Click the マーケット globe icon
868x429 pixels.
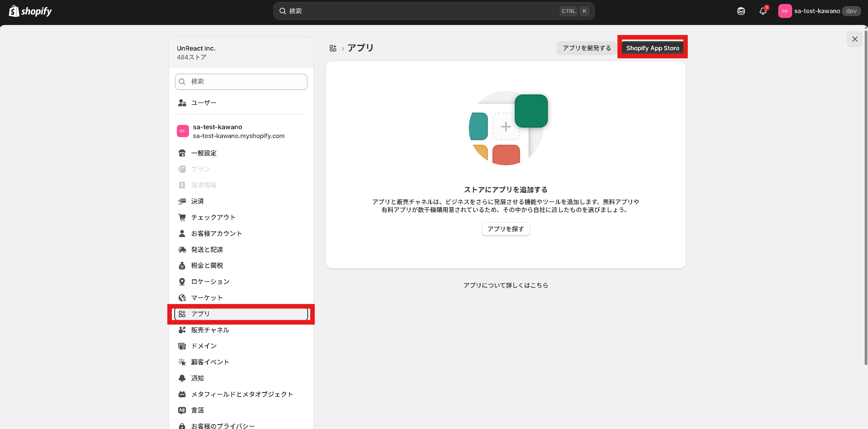[182, 298]
